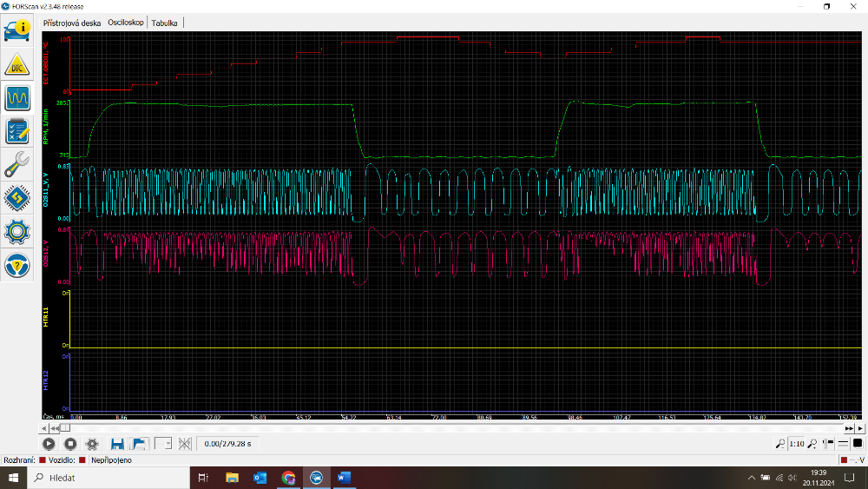Open the module configuration chip icon
The image size is (868, 489).
coord(17,198)
